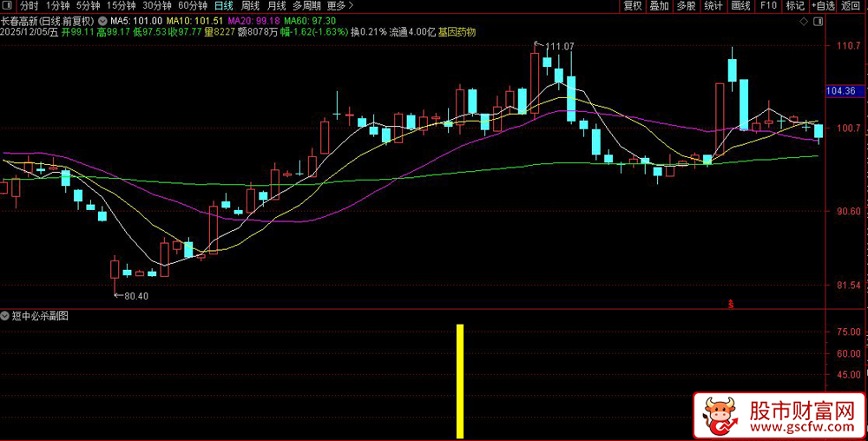Image resolution: width=868 pixels, height=441 pixels.
Task: Select the 15分钟 period
Action: [x=121, y=6]
